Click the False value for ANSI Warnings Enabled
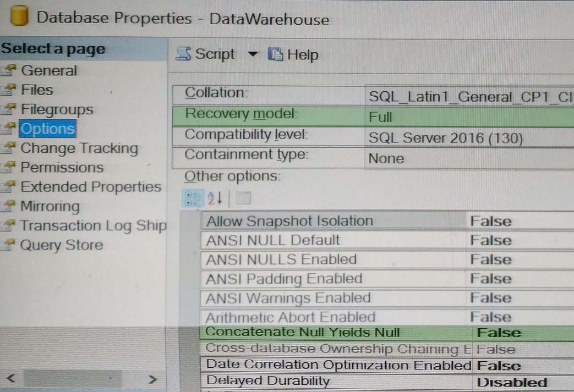This screenshot has width=574, height=392. pos(491,298)
